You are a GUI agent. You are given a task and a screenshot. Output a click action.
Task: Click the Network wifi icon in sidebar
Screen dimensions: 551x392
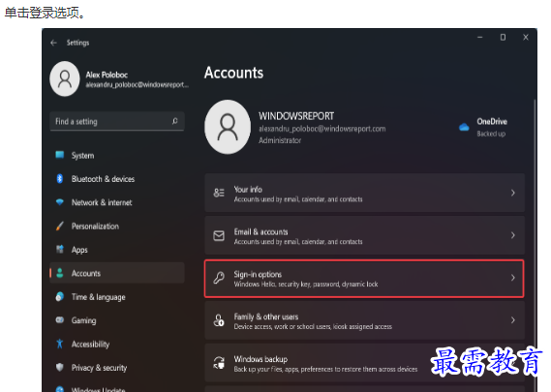point(60,202)
